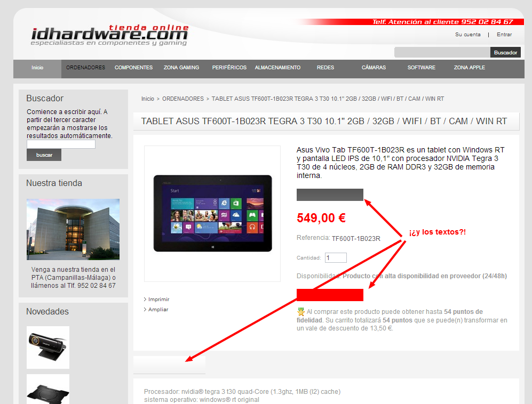532x404 pixels.
Task: Open the COMPONENTES menu
Action: (x=134, y=68)
